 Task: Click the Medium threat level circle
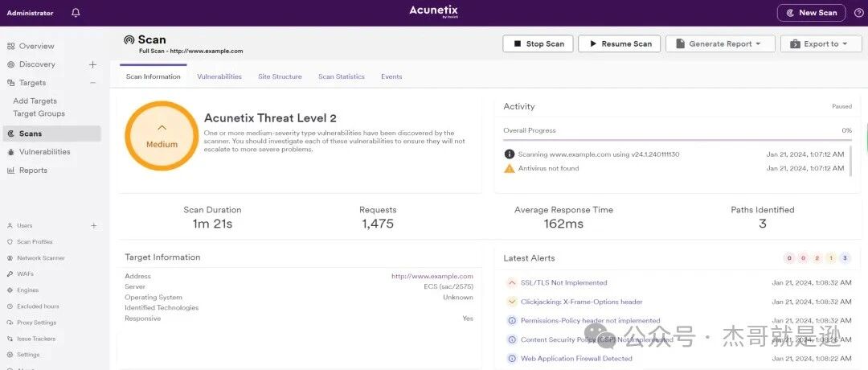162,136
